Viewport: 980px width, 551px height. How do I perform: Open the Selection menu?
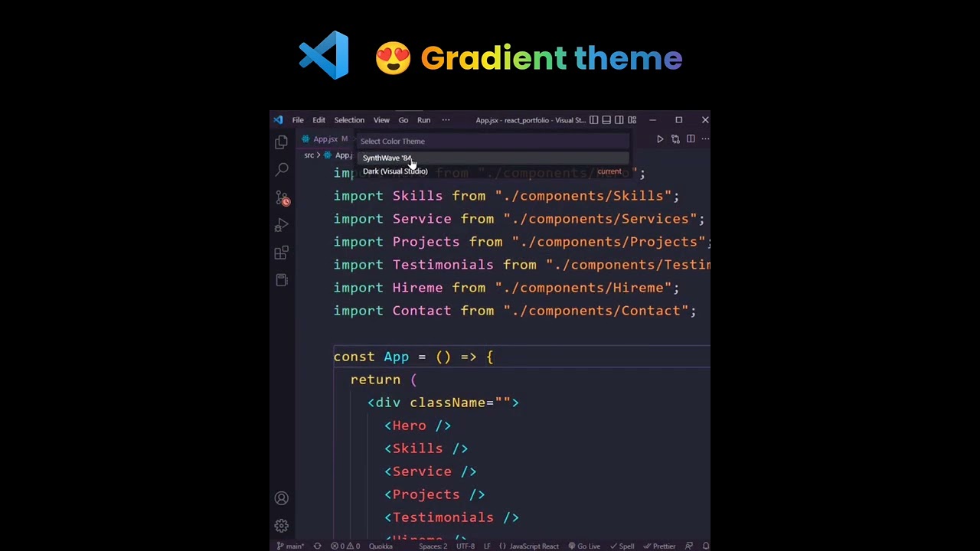coord(349,120)
